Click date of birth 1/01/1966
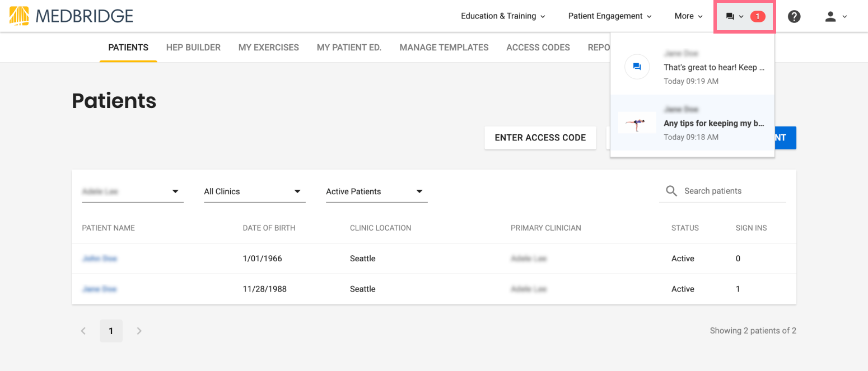The image size is (868, 371). (262, 259)
